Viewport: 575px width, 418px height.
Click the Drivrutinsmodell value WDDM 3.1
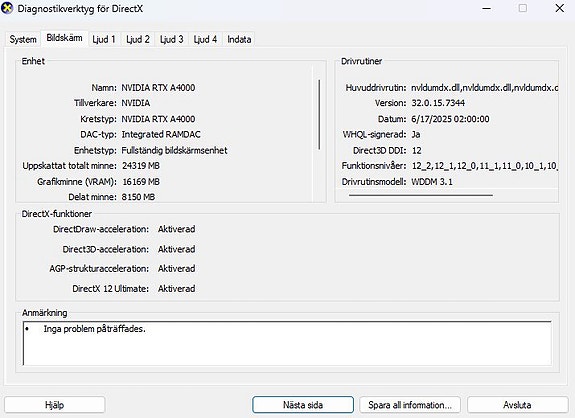[x=432, y=182]
